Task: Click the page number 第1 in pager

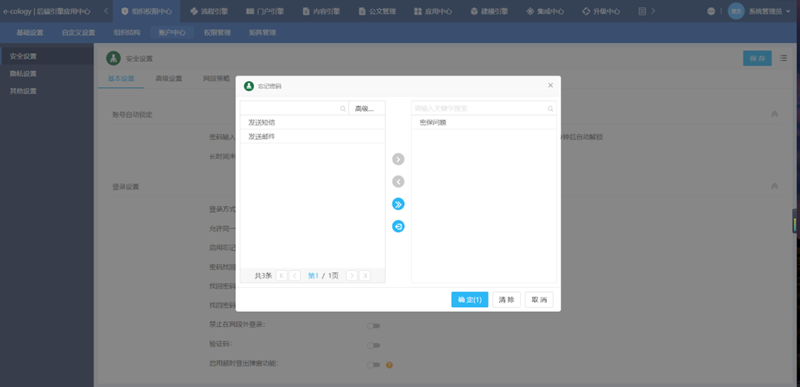Action: coord(313,276)
